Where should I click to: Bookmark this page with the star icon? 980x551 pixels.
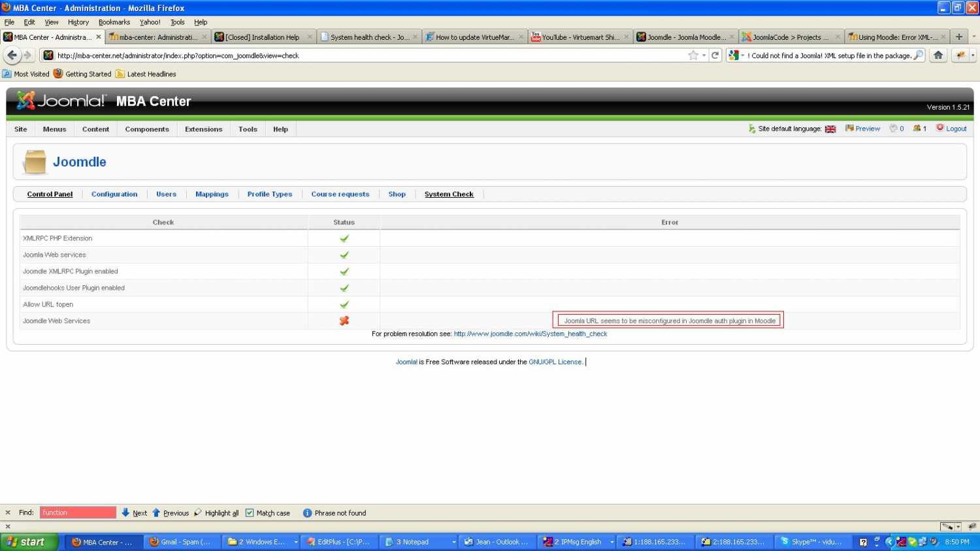tap(693, 55)
